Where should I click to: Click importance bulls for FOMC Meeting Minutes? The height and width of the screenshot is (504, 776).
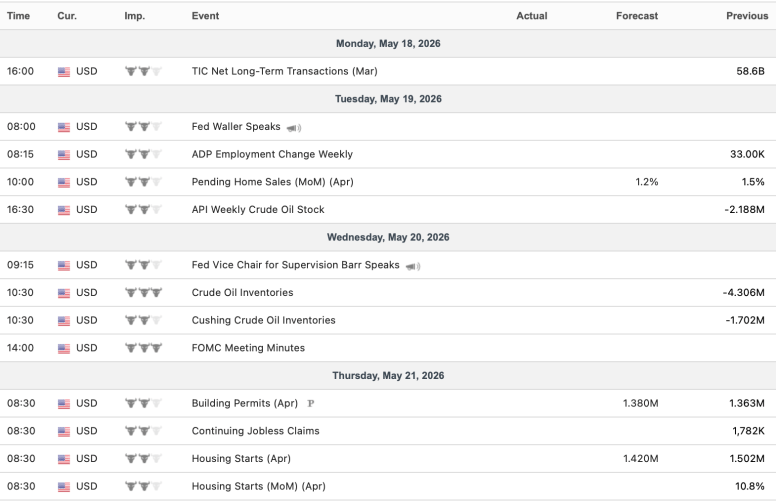[x=143, y=348]
